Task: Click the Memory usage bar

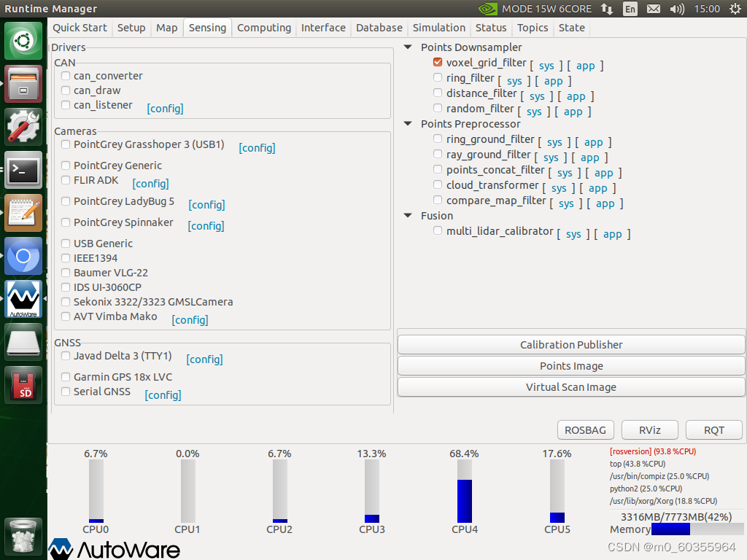Action: pyautogui.click(x=698, y=529)
